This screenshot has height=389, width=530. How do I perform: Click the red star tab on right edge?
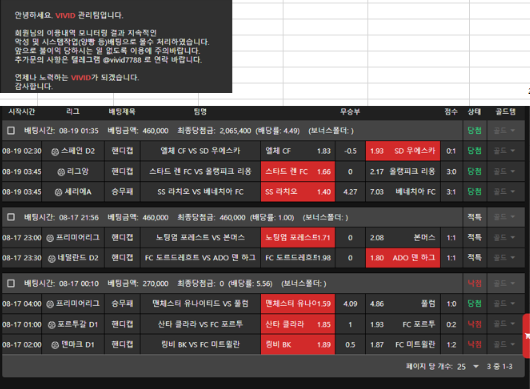click(526, 336)
